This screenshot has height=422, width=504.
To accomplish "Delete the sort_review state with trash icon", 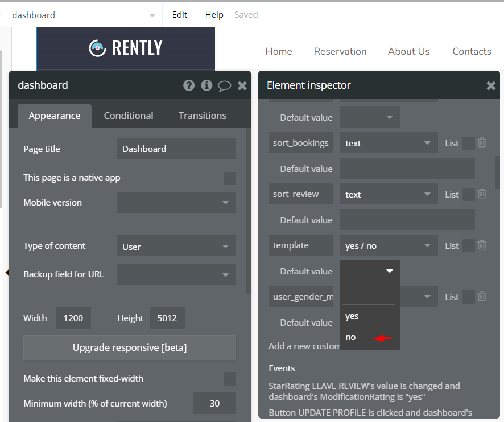I will click(x=482, y=194).
